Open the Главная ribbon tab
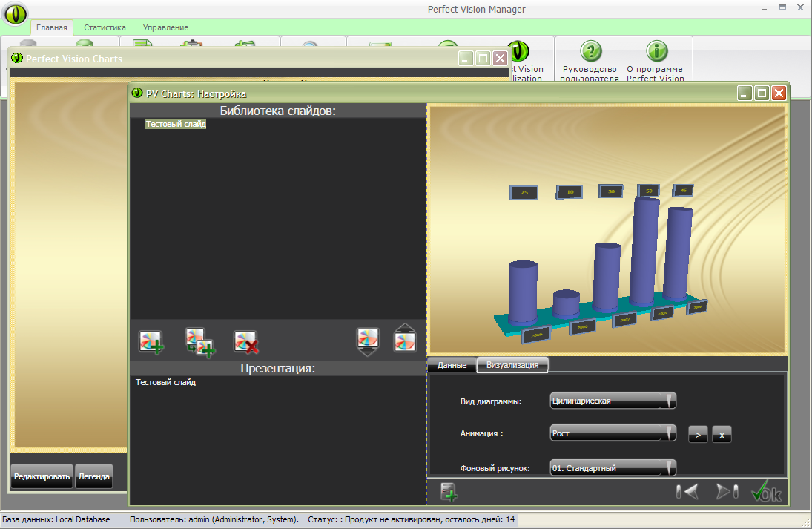This screenshot has height=529, width=812. (x=52, y=27)
